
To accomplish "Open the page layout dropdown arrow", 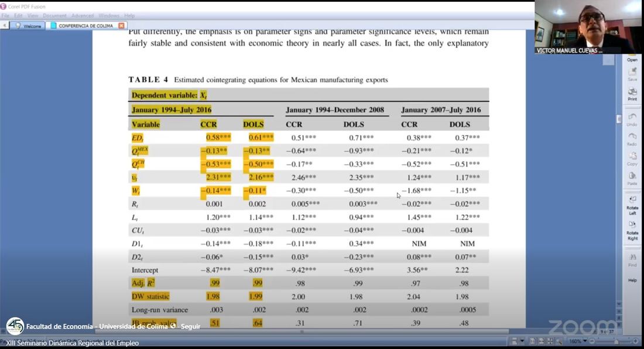I will (x=522, y=341).
